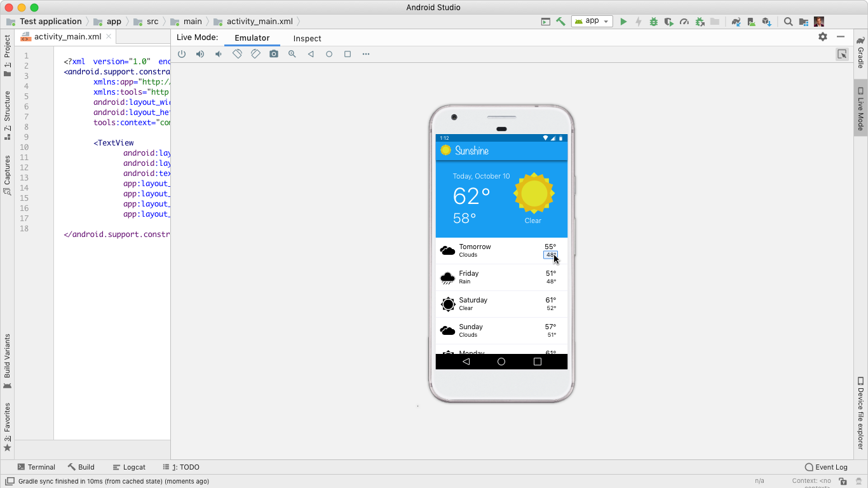Open the profiler gauge icon
Screen dimensions: 868x488
point(684,22)
